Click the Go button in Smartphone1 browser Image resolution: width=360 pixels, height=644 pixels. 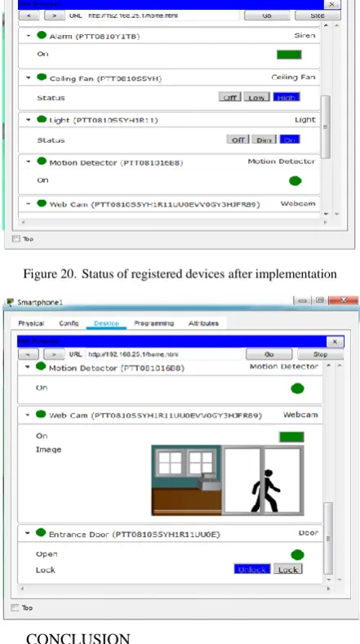[x=269, y=354]
